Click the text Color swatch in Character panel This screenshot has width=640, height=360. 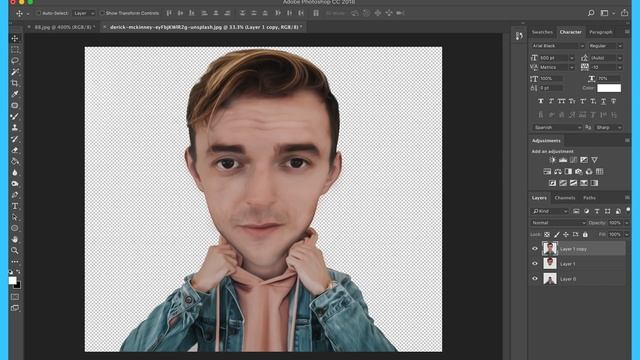(609, 88)
